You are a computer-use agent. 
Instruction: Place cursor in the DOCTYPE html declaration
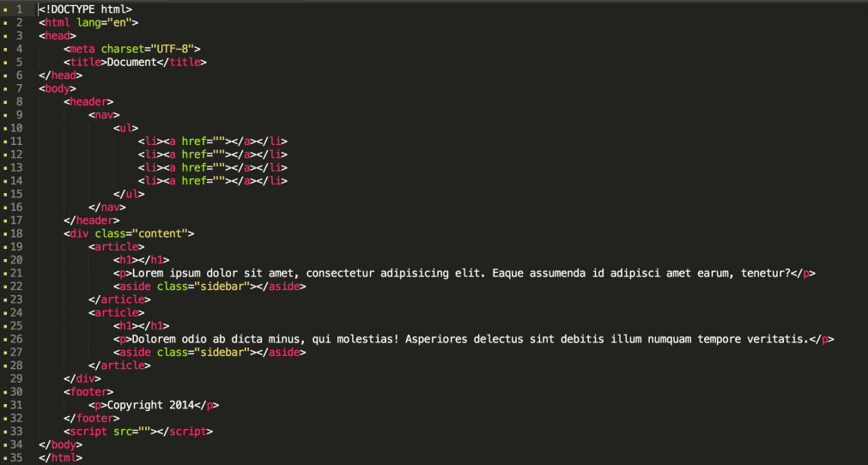[85, 9]
